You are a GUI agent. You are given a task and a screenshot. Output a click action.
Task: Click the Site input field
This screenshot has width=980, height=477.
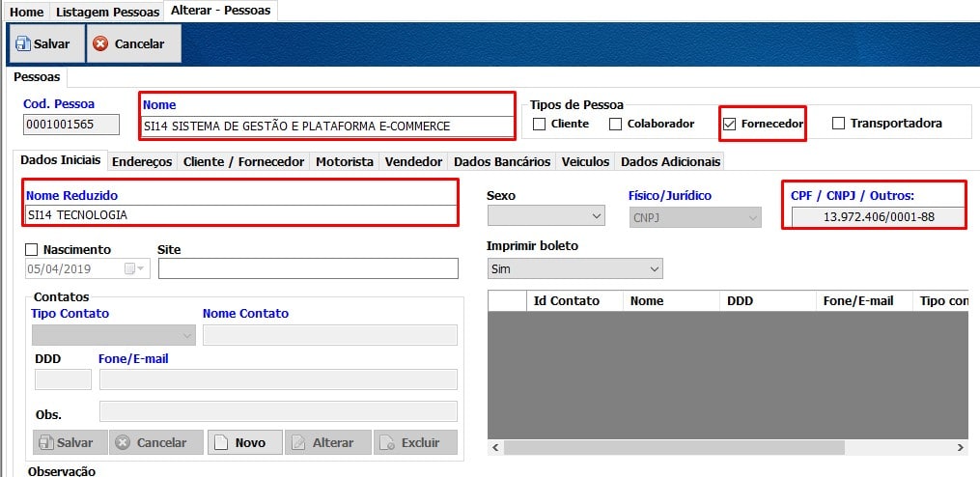tap(308, 268)
